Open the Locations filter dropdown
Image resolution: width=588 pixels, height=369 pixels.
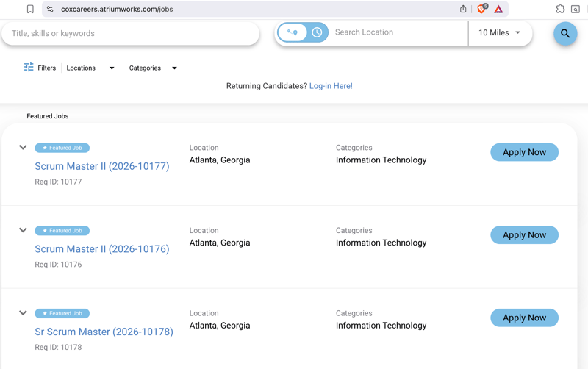tap(90, 68)
